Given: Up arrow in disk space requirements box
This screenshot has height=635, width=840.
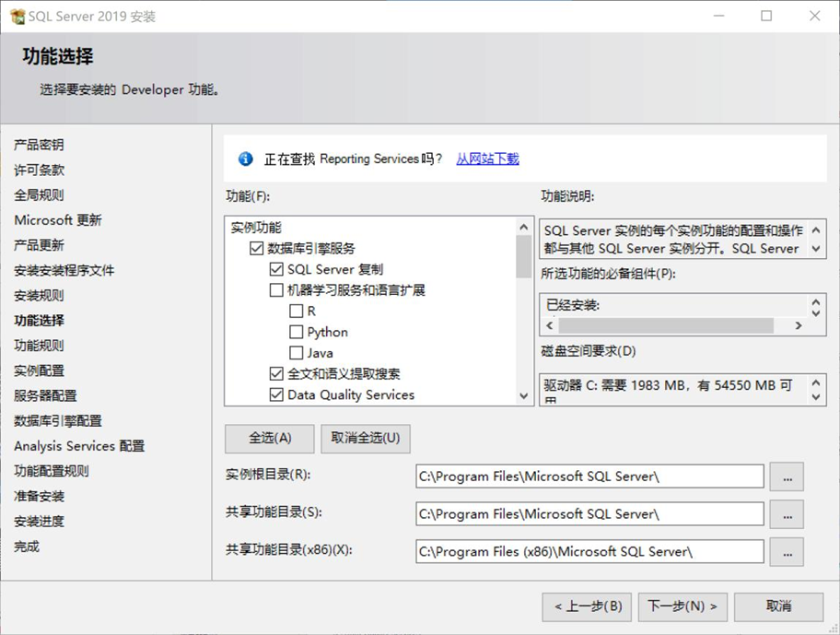Looking at the screenshot, I should point(816,382).
